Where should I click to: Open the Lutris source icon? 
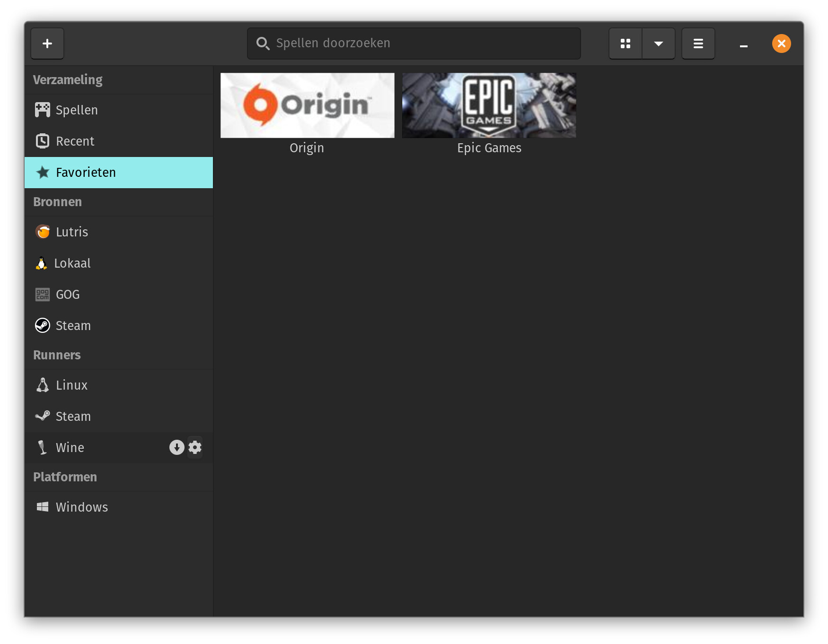pyautogui.click(x=43, y=232)
